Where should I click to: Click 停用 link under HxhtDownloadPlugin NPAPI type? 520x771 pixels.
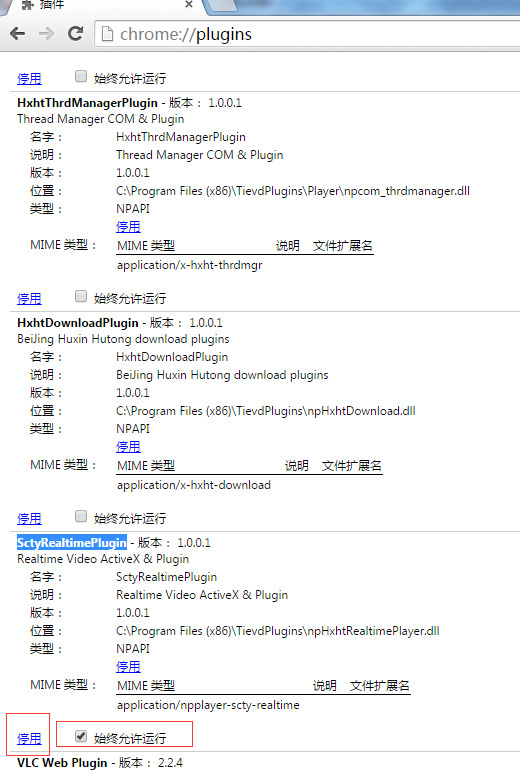[x=128, y=446]
